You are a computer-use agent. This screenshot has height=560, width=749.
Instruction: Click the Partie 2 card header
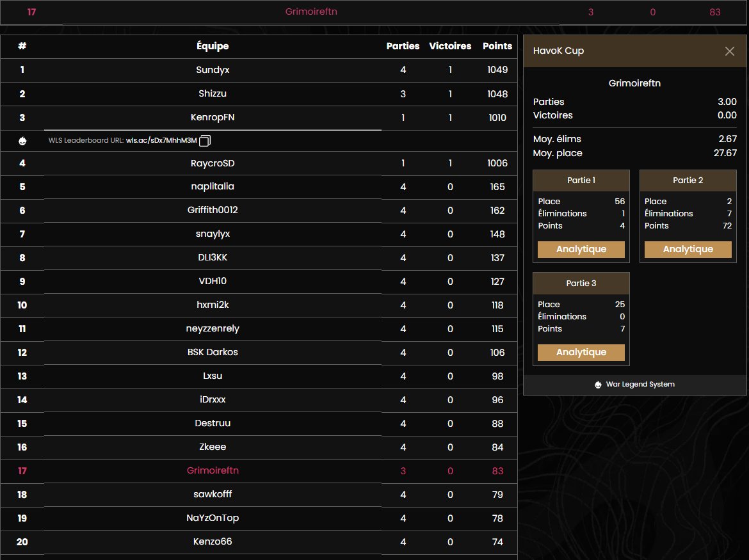pos(688,180)
